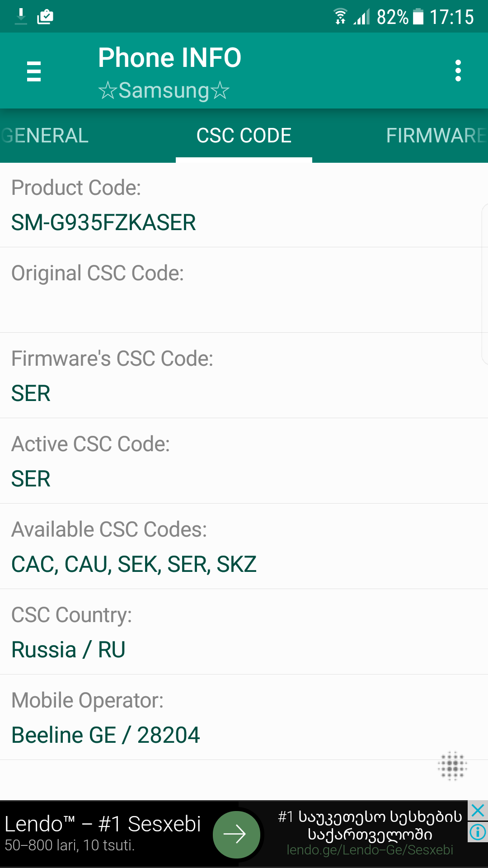Tap the battery status icon
The image size is (488, 868).
point(418,17)
